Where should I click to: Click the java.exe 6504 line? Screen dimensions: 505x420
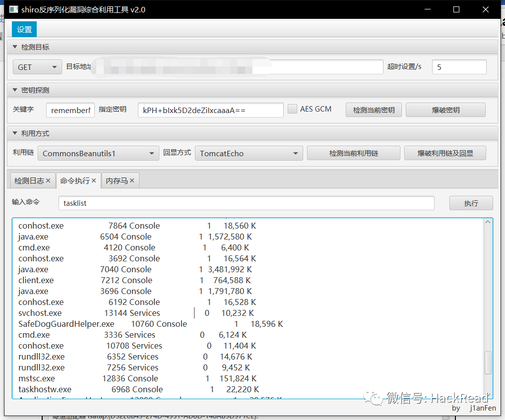pos(135,237)
